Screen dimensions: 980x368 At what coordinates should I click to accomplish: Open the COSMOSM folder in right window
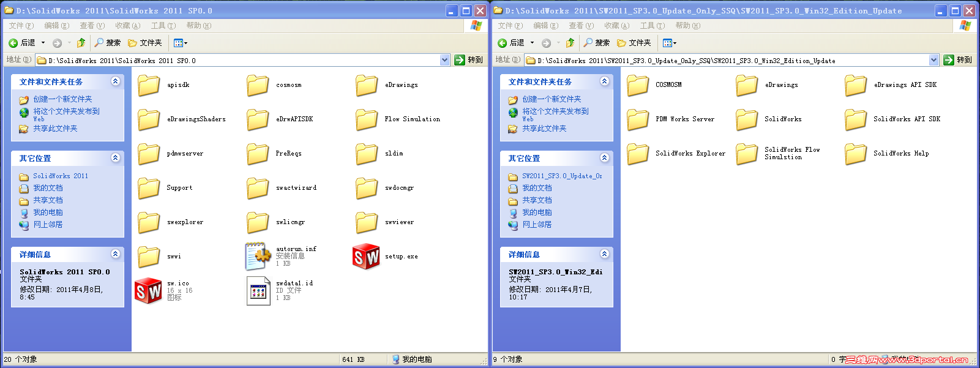point(638,85)
